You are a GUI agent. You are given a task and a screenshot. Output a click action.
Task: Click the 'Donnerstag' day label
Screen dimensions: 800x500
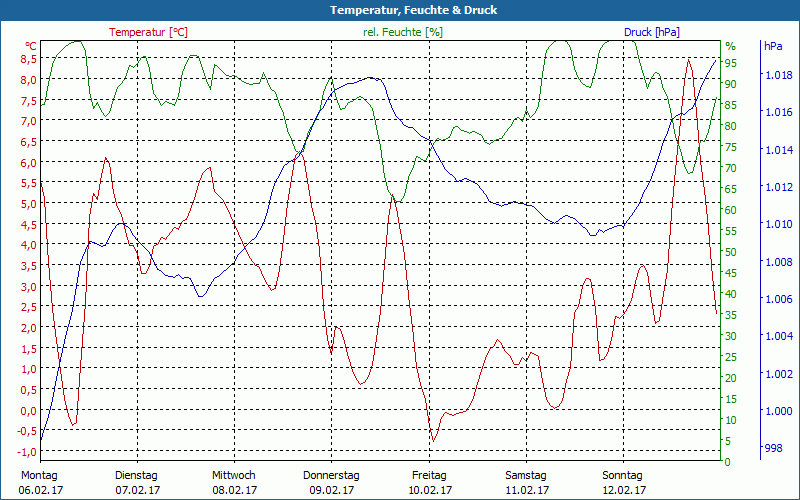[331, 475]
